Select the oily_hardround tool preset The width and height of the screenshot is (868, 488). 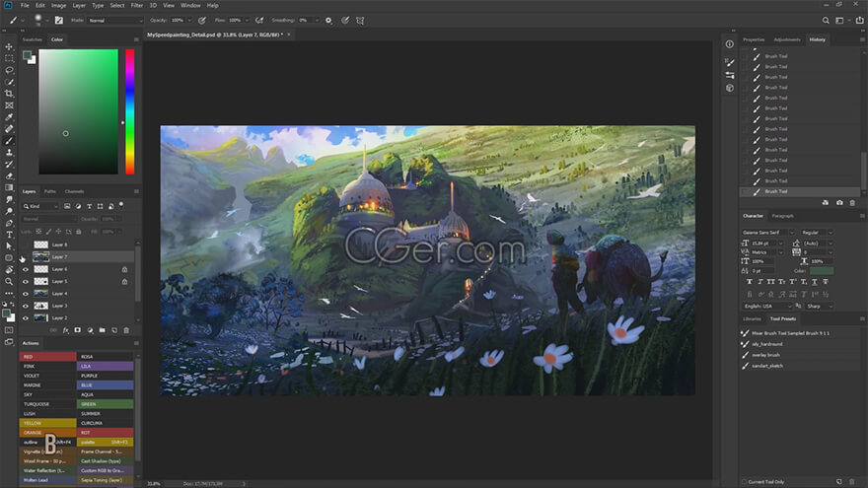click(x=766, y=344)
